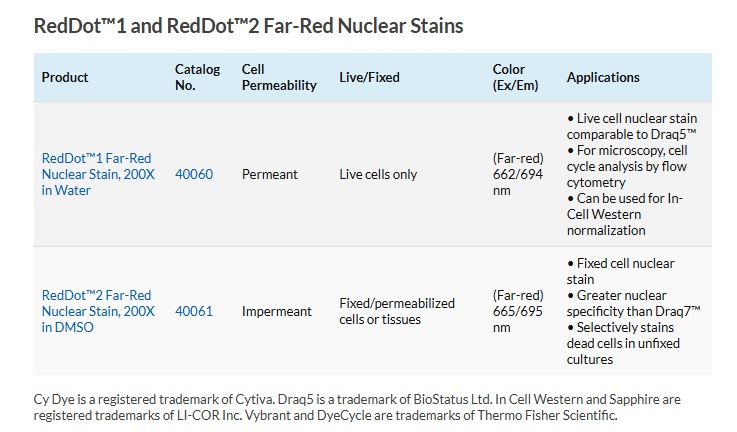Click the Cell Permeability column header
737x432 pixels.
click(279, 77)
